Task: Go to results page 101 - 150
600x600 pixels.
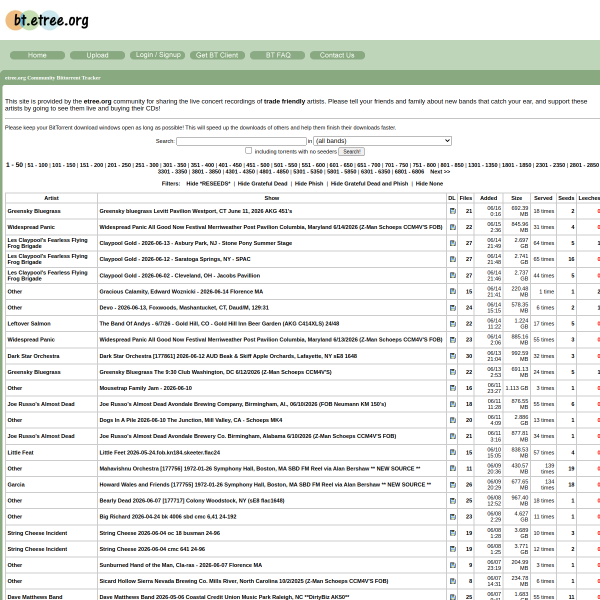Action: 64,165
